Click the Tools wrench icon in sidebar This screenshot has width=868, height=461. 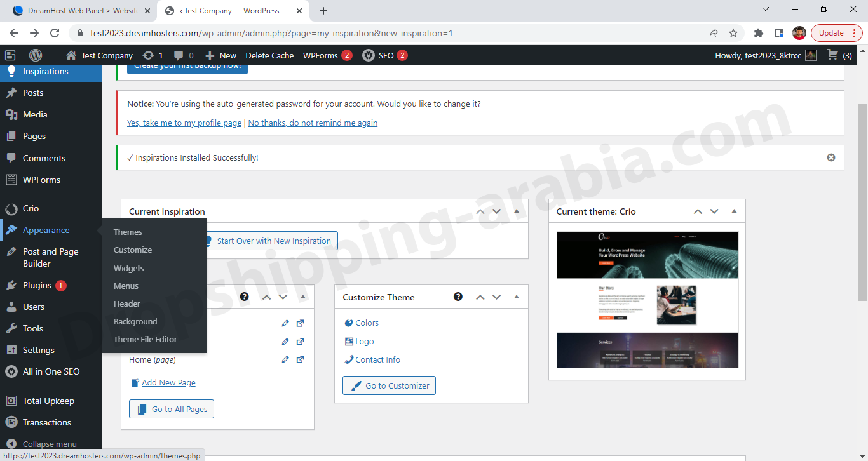[x=11, y=328]
